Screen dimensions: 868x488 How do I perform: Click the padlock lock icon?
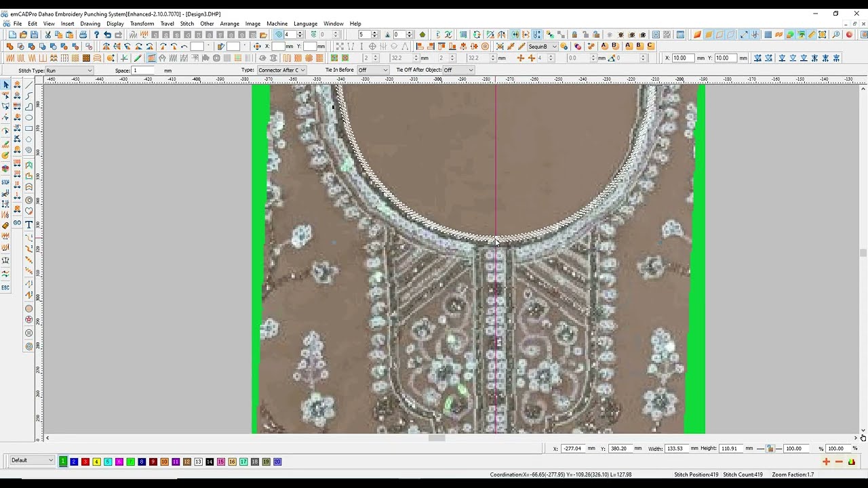[x=574, y=35]
